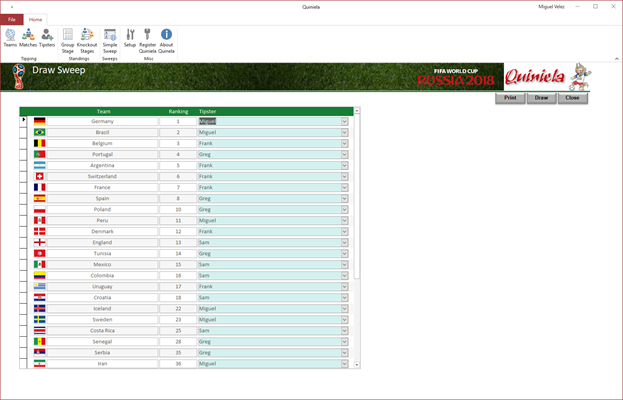Click the Uruguay team name field
The height and width of the screenshot is (400, 623).
pyautogui.click(x=102, y=286)
